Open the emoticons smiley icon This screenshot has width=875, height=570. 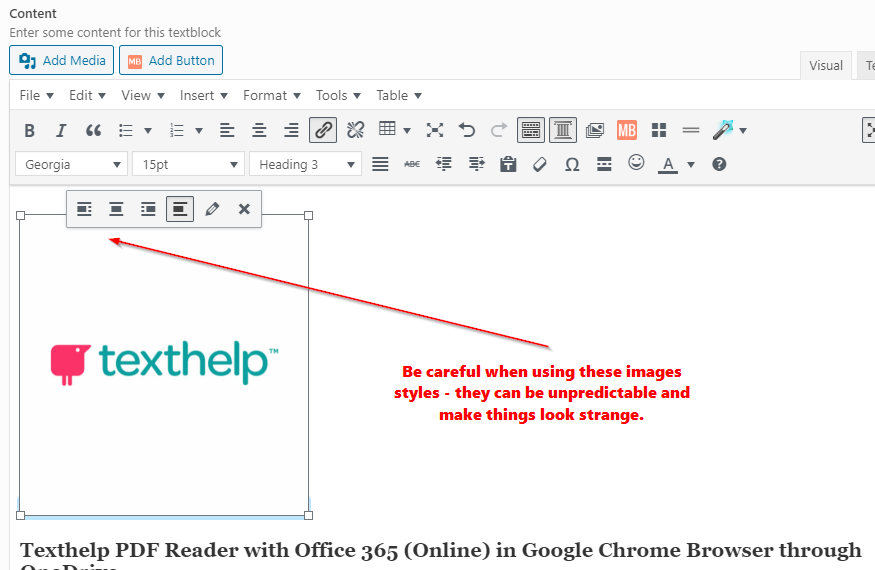[636, 162]
